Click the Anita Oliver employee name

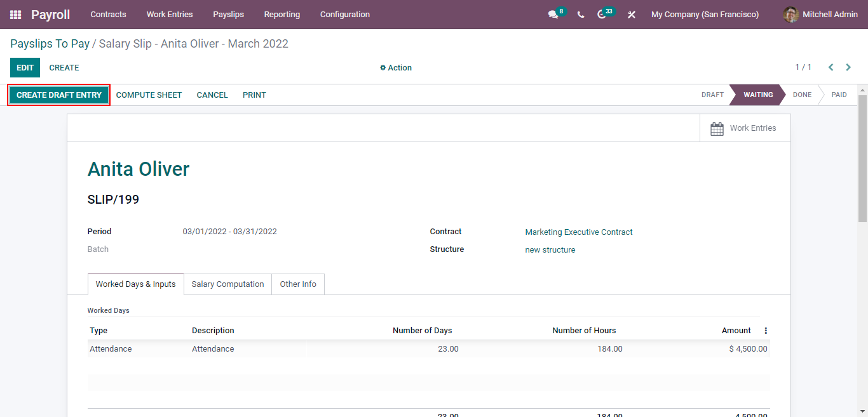pos(139,169)
